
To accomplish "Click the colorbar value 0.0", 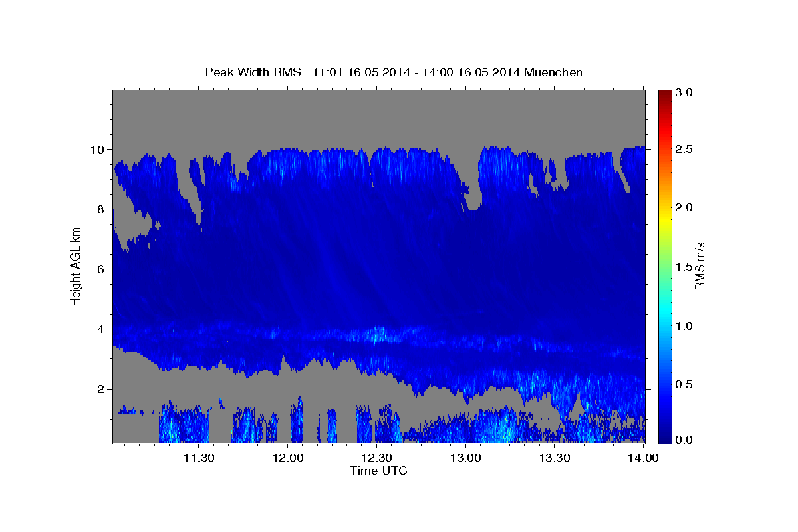I will pyautogui.click(x=685, y=440).
